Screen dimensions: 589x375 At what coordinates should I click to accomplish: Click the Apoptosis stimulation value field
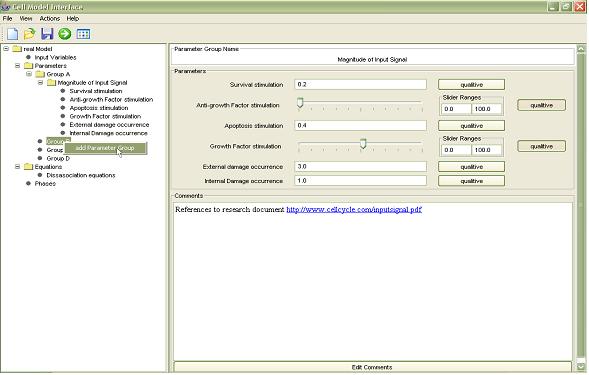pos(361,126)
